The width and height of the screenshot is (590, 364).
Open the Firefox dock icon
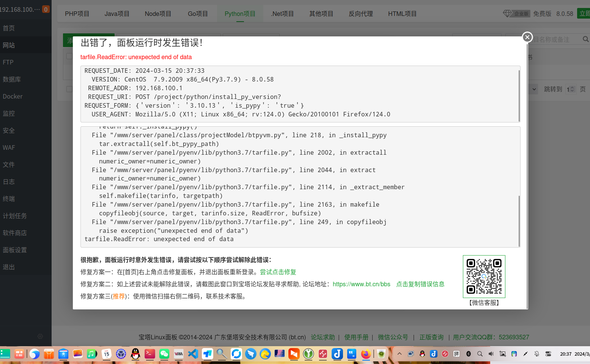click(x=366, y=354)
